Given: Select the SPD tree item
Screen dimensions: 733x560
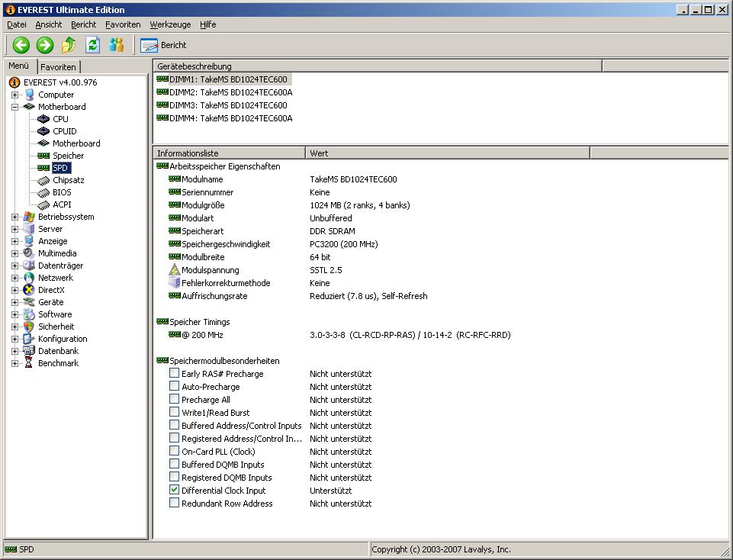Looking at the screenshot, I should (59, 168).
